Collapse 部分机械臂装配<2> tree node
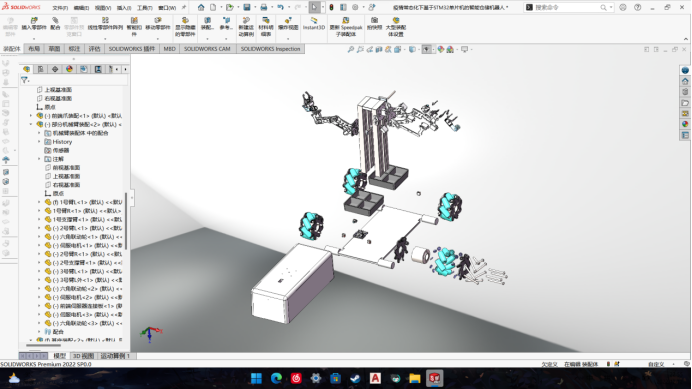The height and width of the screenshot is (389, 692). tap(31, 125)
